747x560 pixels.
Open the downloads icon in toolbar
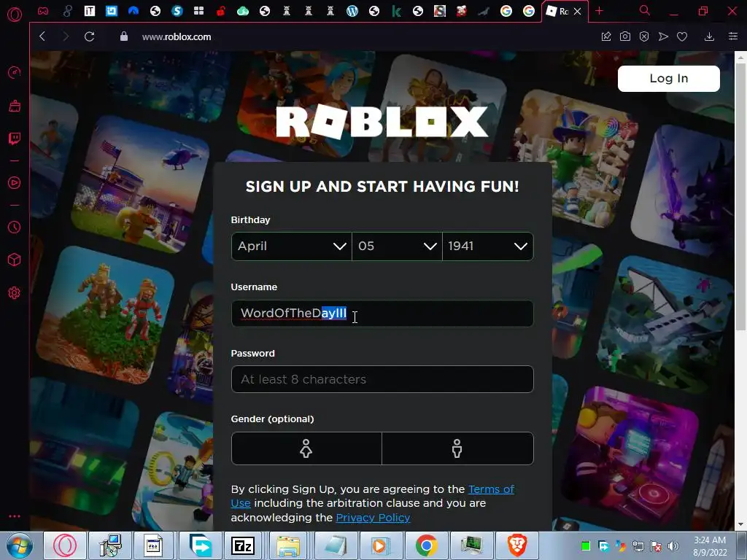pyautogui.click(x=709, y=36)
